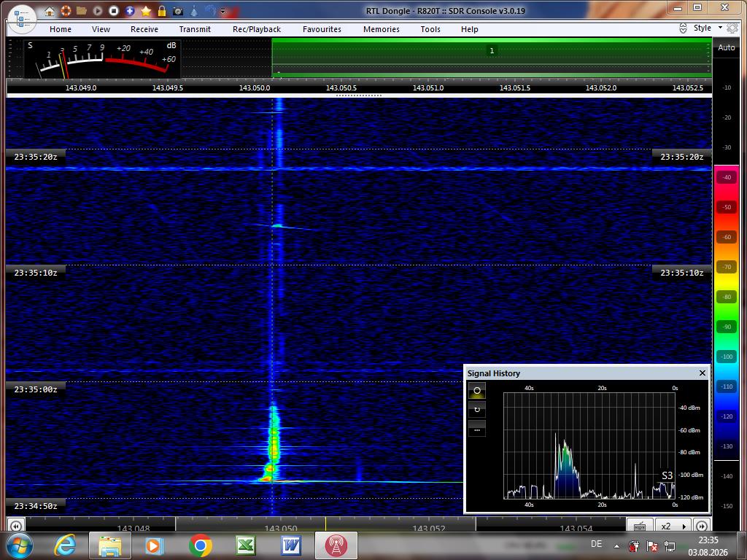Open Word from taskbar
Screen dimensions: 747x560
click(290, 545)
